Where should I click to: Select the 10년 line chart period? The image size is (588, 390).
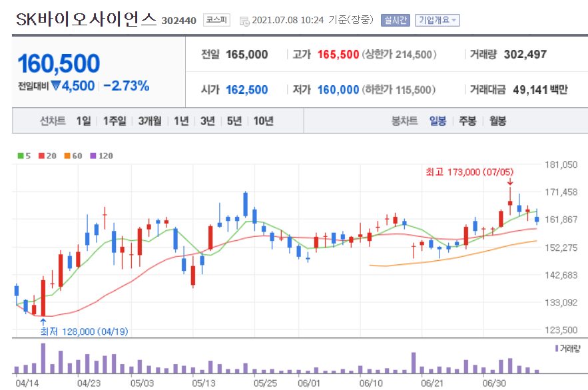pos(263,120)
